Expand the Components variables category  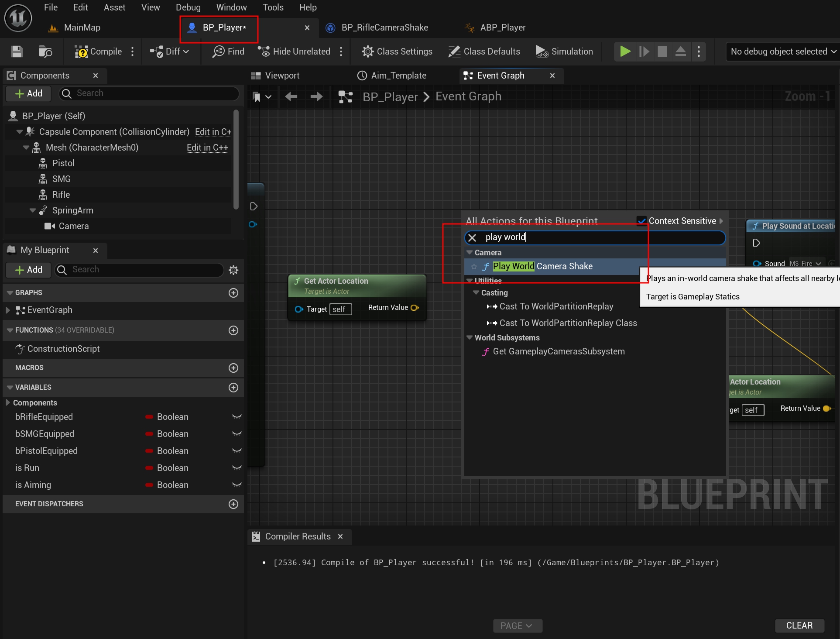(7, 402)
